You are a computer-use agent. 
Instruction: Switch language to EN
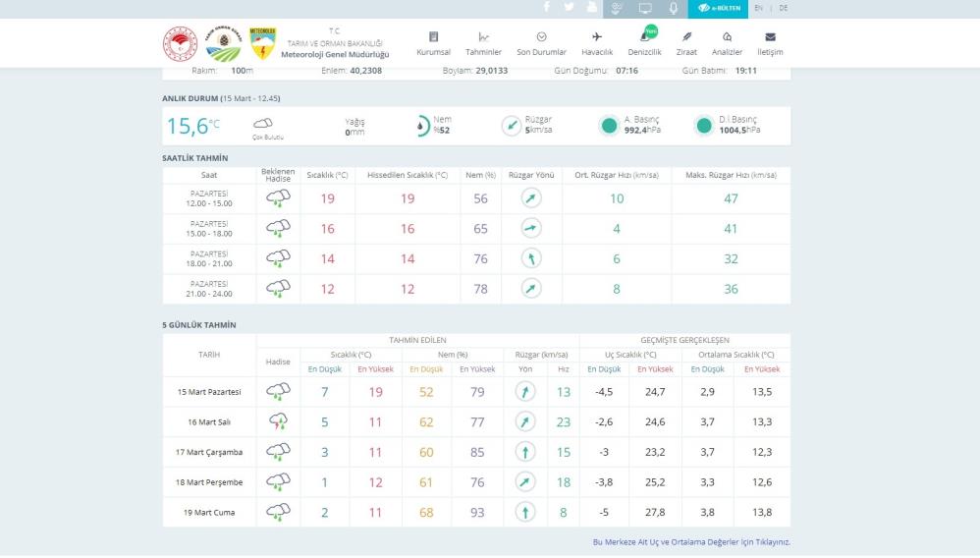[x=758, y=8]
